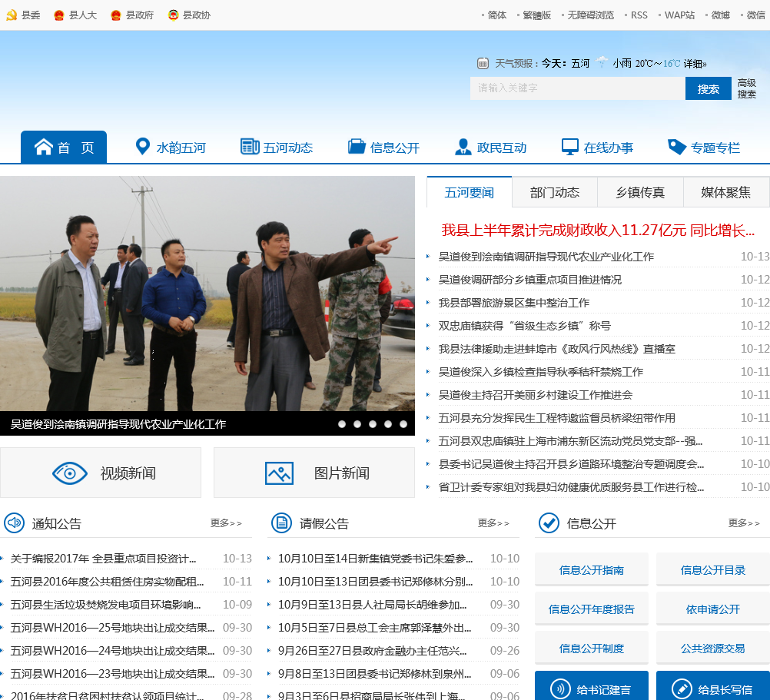Open 高级搜索 advanced search
Screen dimensions: 770x700
click(x=746, y=89)
